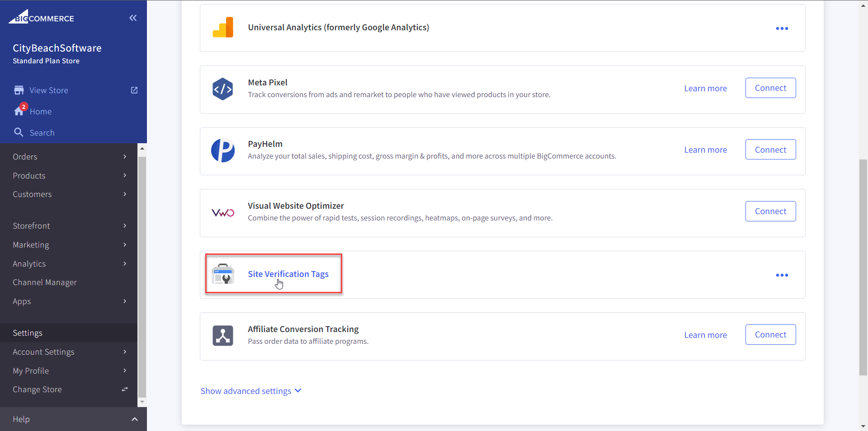868x431 pixels.
Task: Connect Visual Website Optimizer
Action: [x=770, y=211]
